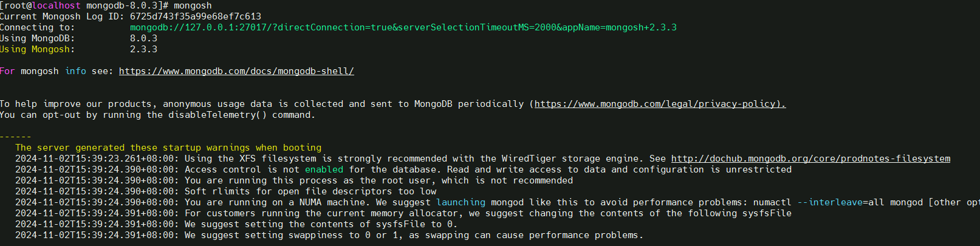
Task: Click the XFS filesystem warning timestamp
Action: 97,159
